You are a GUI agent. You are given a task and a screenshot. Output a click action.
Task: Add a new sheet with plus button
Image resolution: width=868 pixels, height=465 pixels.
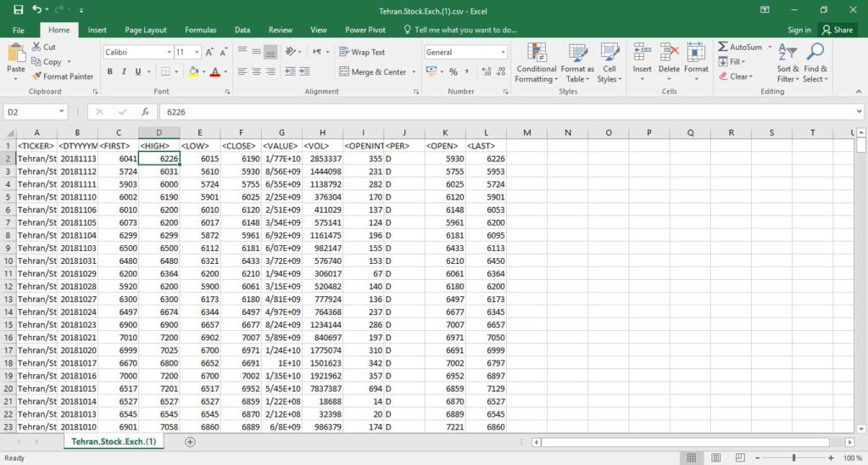tap(190, 442)
